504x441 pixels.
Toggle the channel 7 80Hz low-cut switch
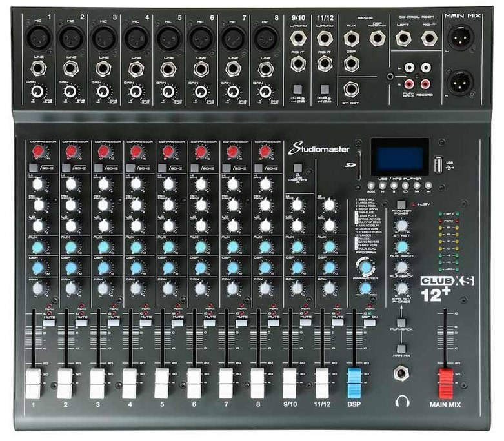coord(227,168)
